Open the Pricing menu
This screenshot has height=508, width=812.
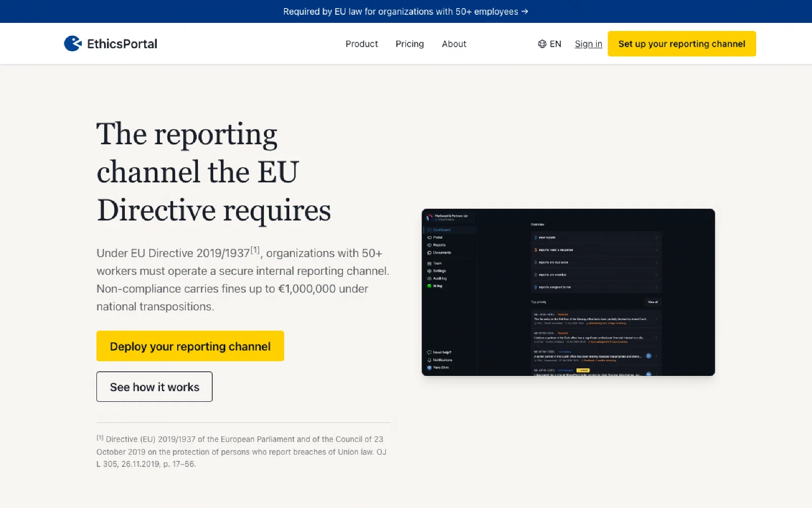click(x=410, y=44)
